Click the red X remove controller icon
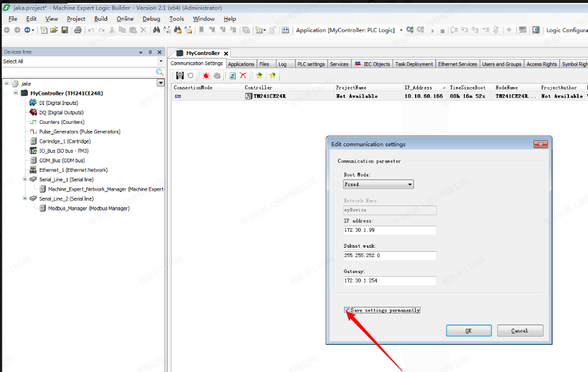The image size is (588, 372). pyautogui.click(x=243, y=76)
